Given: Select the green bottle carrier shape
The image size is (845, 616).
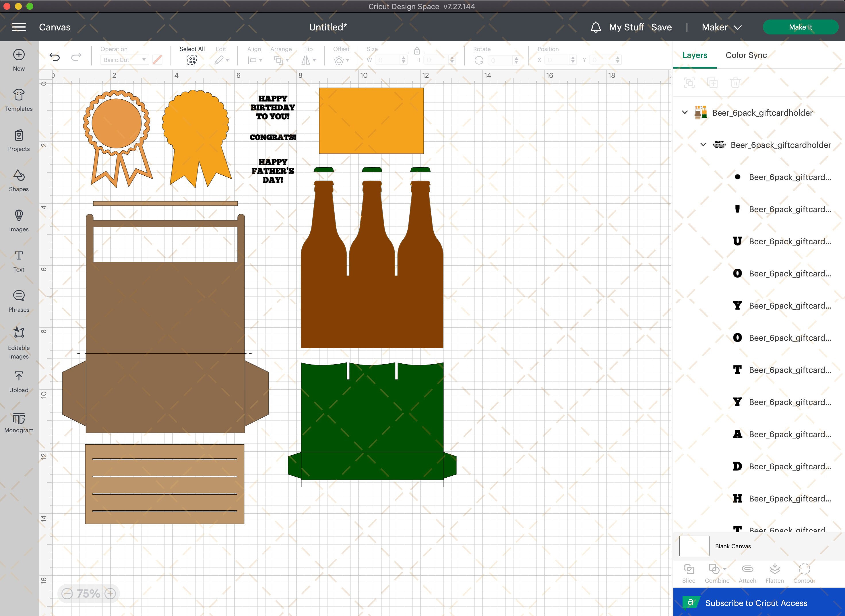Looking at the screenshot, I should click(x=372, y=421).
